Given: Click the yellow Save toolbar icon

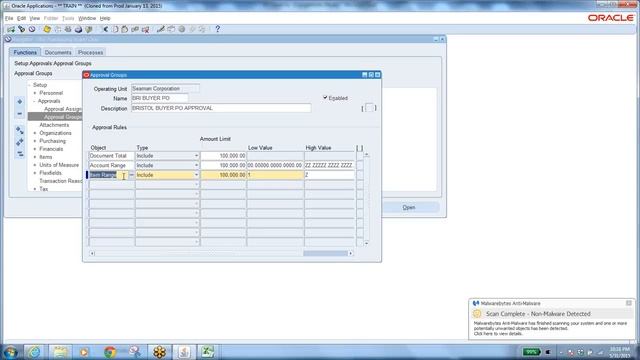Looking at the screenshot, I should (47, 29).
